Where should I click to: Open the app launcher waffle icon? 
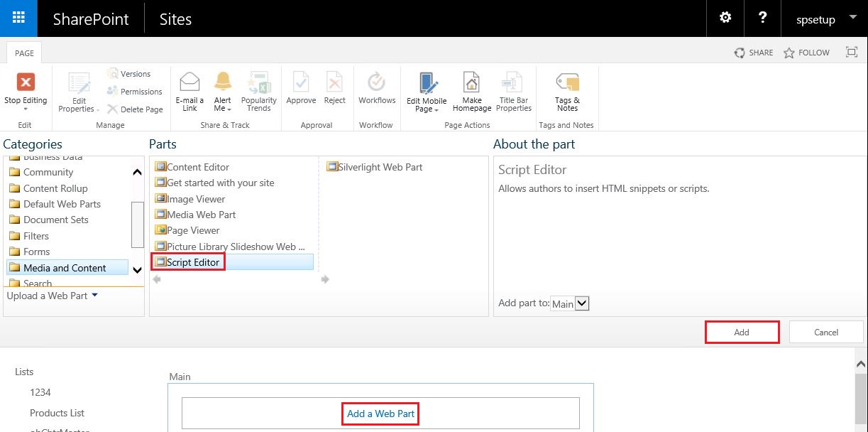[x=19, y=18]
